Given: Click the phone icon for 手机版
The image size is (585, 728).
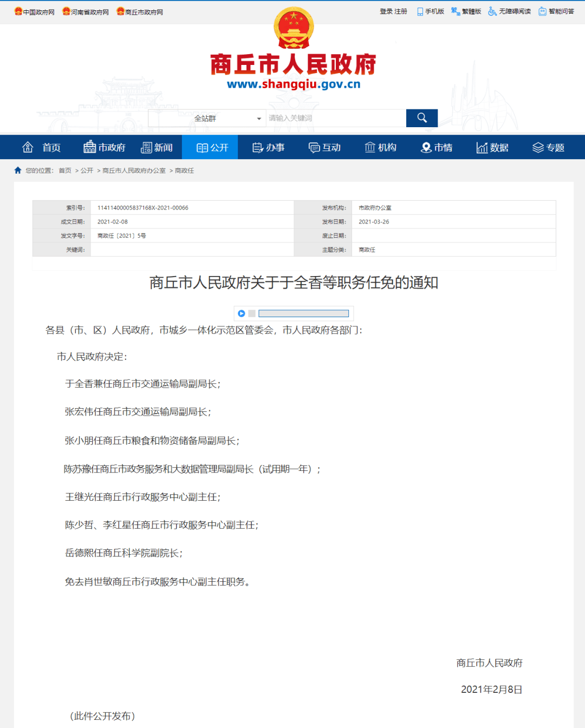Looking at the screenshot, I should click(420, 11).
